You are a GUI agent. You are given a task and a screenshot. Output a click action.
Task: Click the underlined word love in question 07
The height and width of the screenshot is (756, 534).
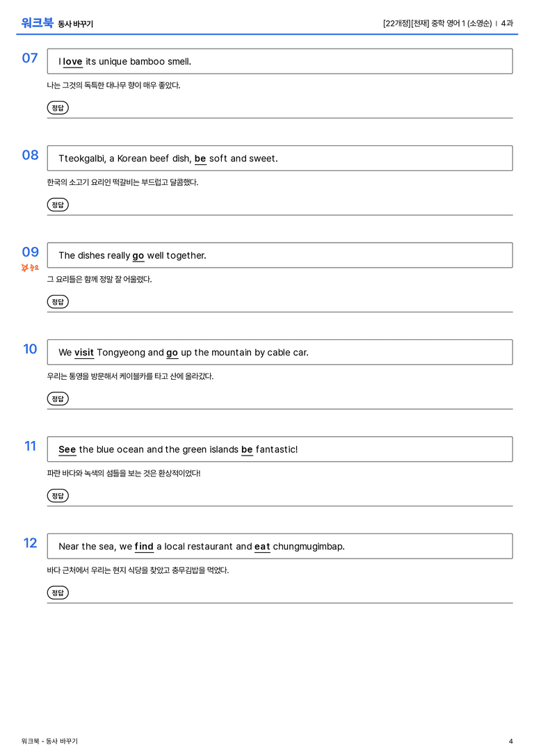point(73,62)
